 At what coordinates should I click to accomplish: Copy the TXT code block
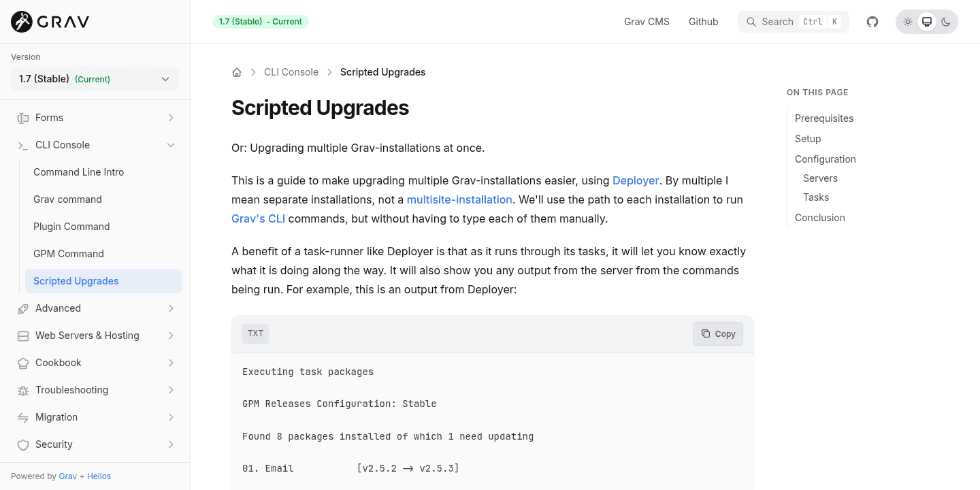point(718,333)
